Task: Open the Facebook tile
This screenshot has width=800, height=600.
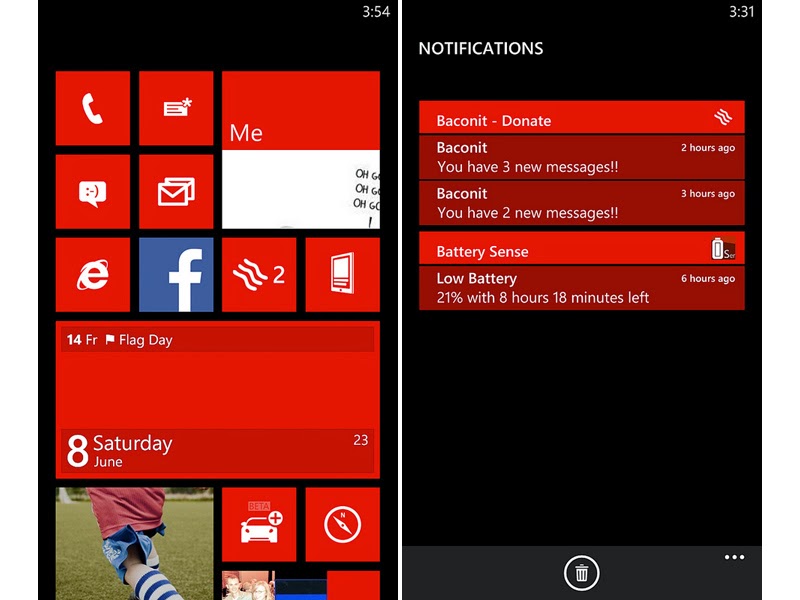Action: click(x=176, y=274)
